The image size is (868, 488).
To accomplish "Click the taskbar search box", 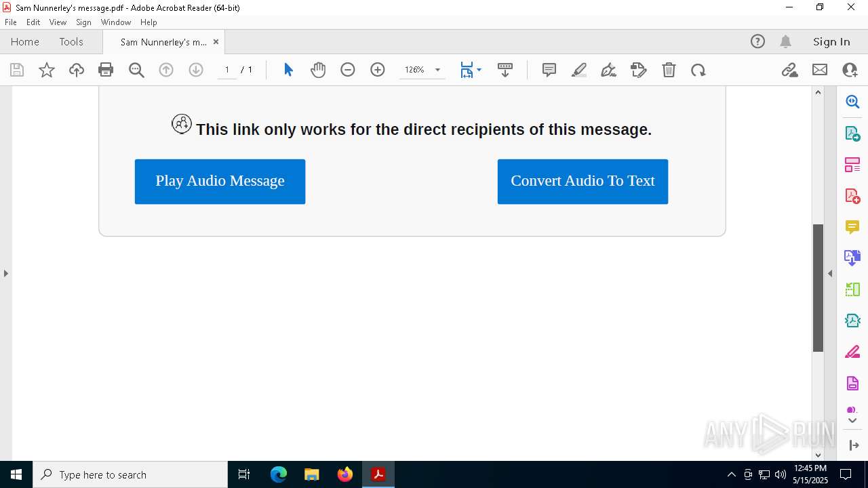I will point(130,474).
